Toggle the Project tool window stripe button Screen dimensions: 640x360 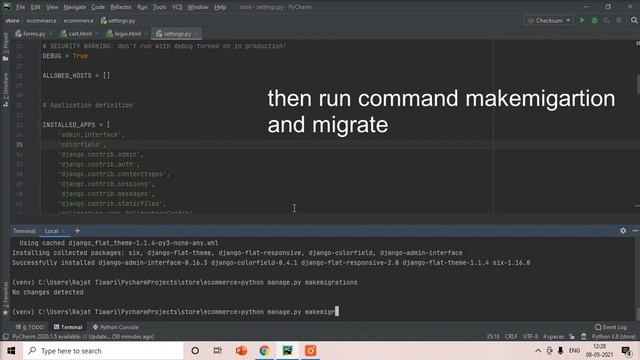pos(5,47)
